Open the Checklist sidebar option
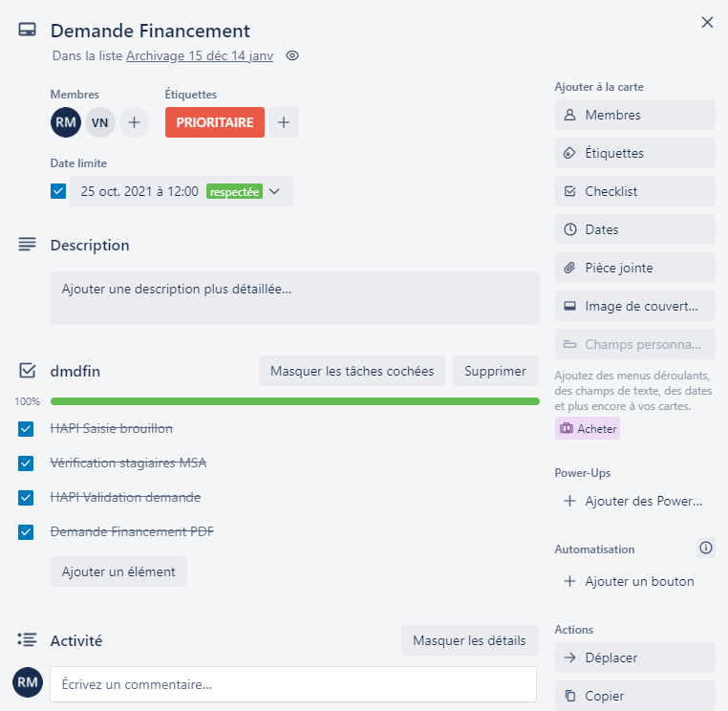The height and width of the screenshot is (711, 728). (634, 191)
